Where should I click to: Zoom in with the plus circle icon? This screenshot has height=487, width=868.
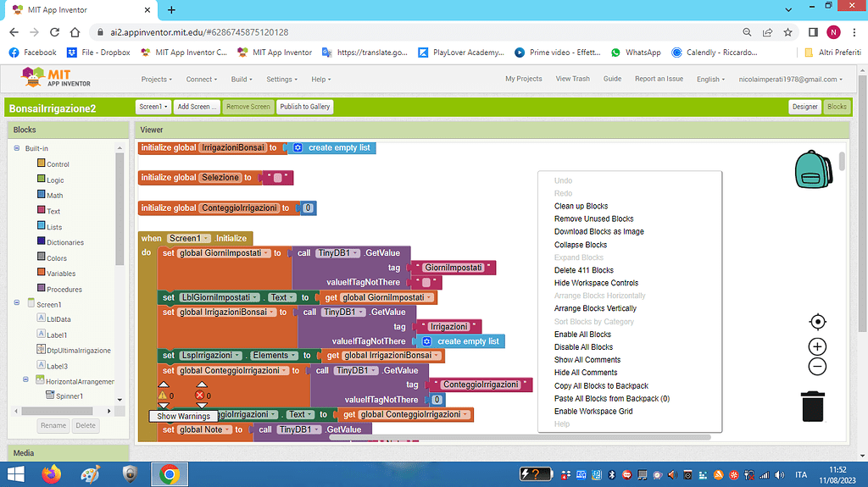click(818, 346)
